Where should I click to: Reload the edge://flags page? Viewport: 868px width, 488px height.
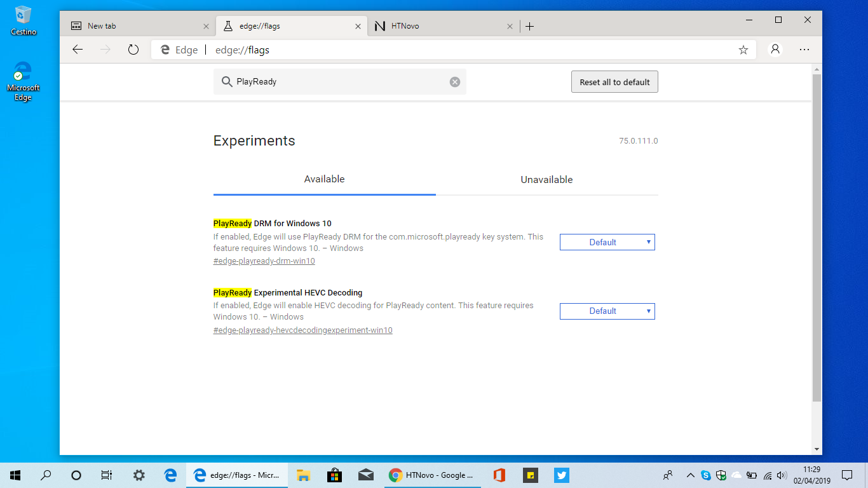click(133, 49)
